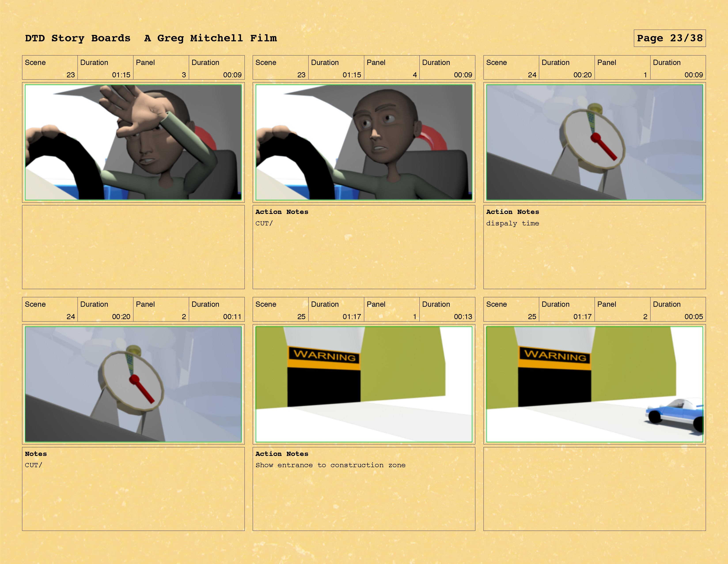Click the 00:13 panel duration field

pos(463,316)
